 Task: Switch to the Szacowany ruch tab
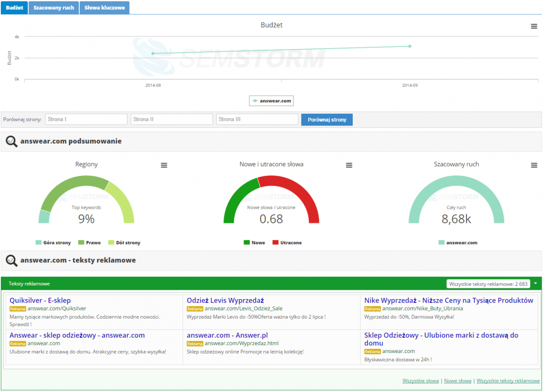tap(53, 8)
